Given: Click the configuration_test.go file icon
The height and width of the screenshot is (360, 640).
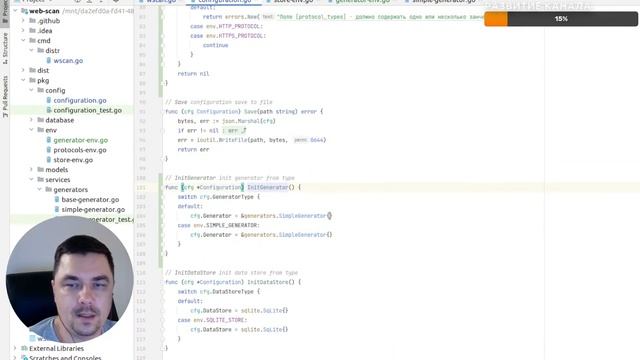Looking at the screenshot, I should [x=49, y=110].
